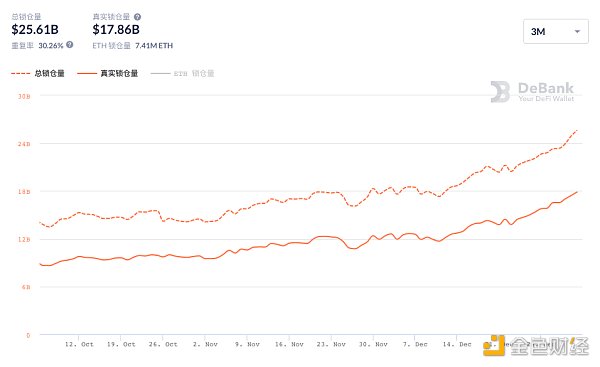Click the 14. Dec axis label

tap(457, 344)
